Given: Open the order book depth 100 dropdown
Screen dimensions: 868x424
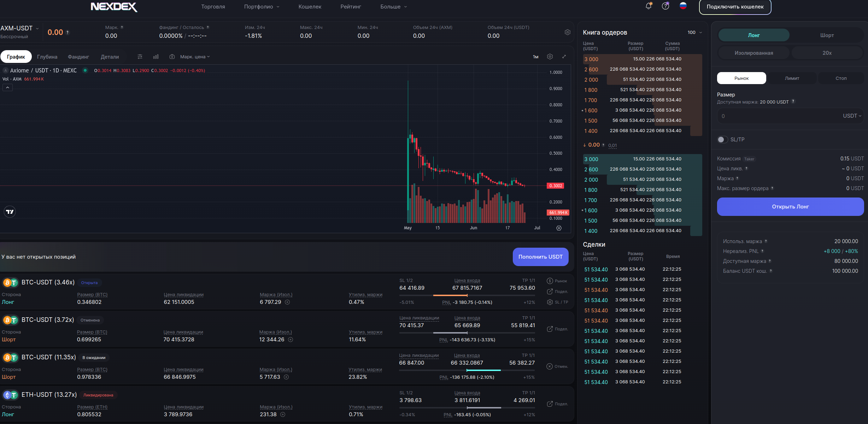Looking at the screenshot, I should coord(695,33).
